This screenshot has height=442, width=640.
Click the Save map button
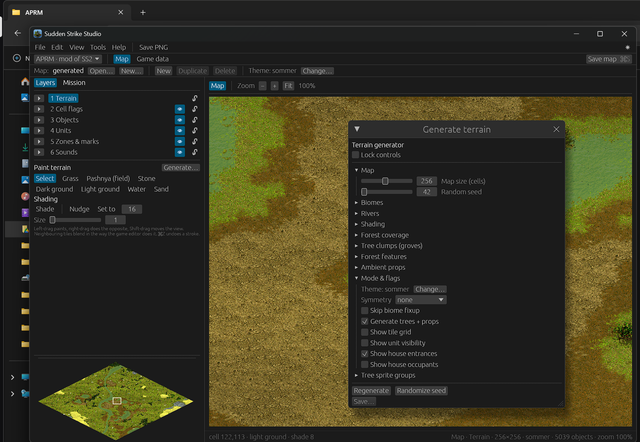pyautogui.click(x=609, y=59)
